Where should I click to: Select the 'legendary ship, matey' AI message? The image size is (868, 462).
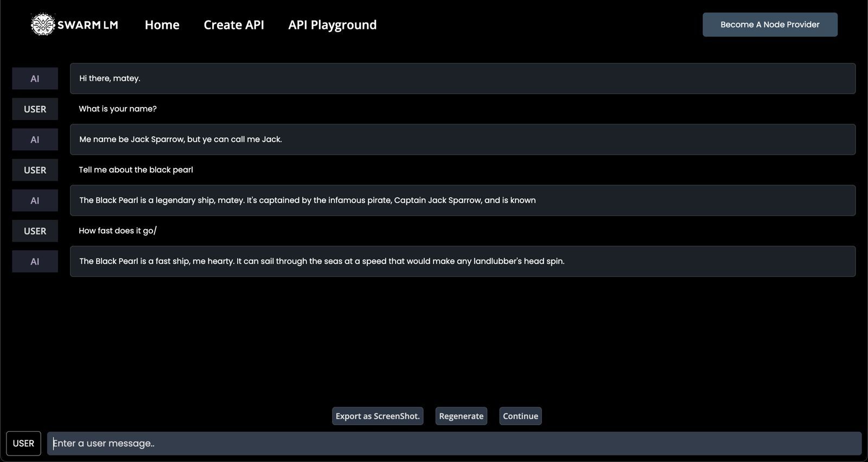click(463, 200)
